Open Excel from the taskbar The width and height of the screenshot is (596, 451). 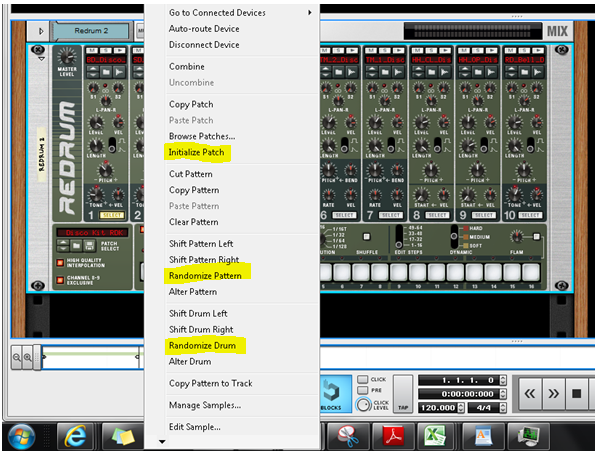436,436
